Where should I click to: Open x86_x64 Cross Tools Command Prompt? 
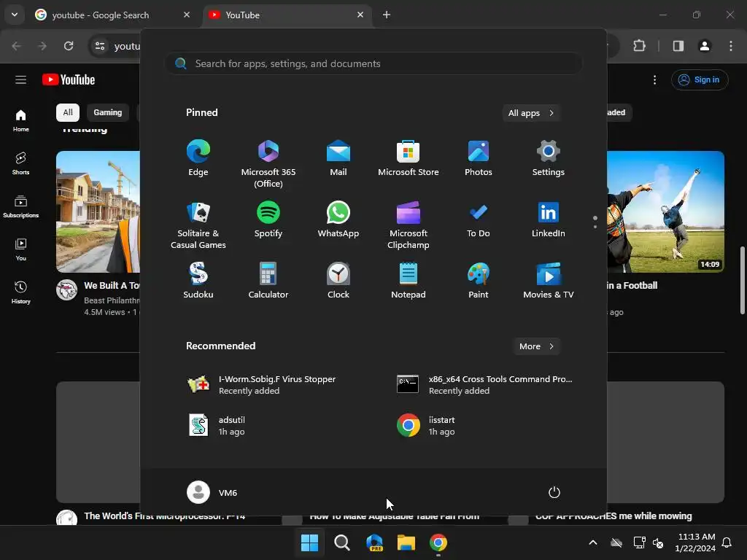[x=485, y=385]
